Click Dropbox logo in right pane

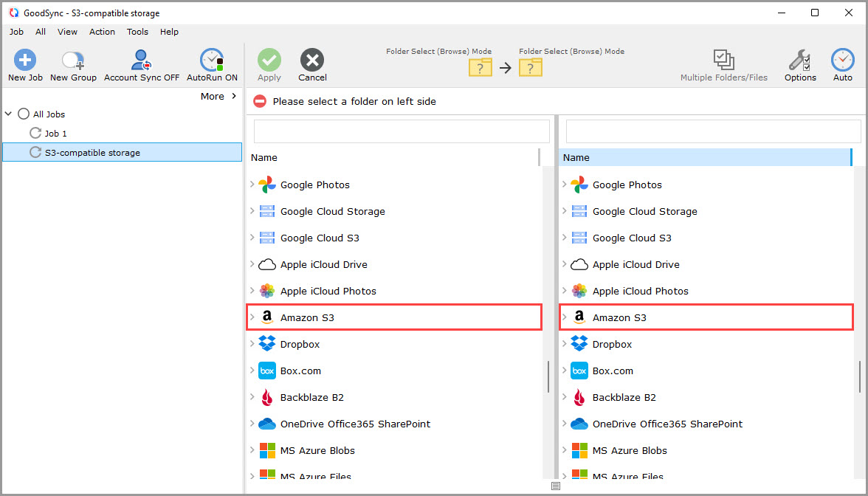coord(579,344)
